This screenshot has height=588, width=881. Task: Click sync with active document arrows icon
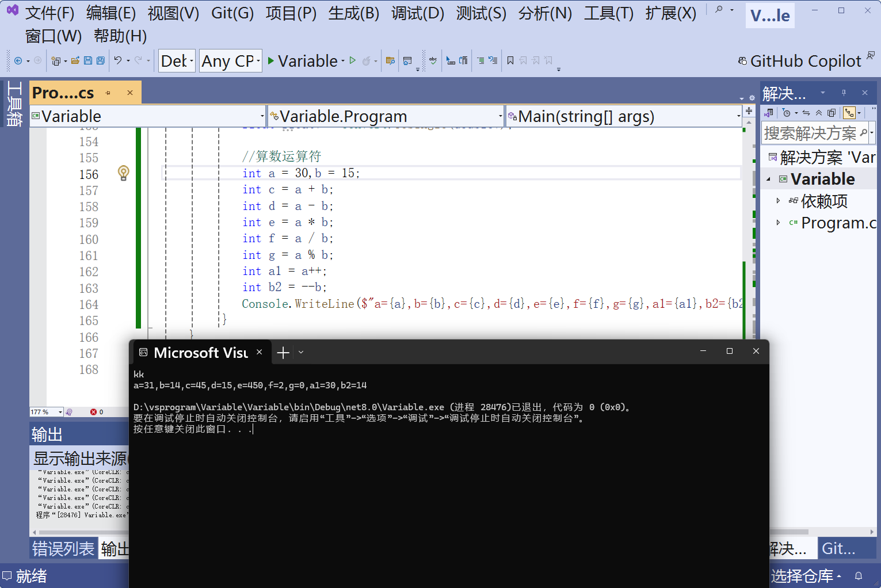coord(806,113)
